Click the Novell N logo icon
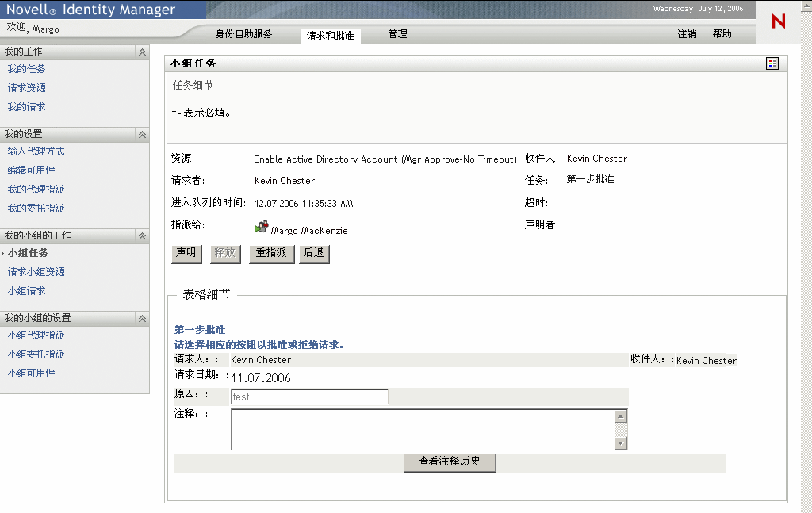Screen dimensions: 812x513 (x=779, y=21)
